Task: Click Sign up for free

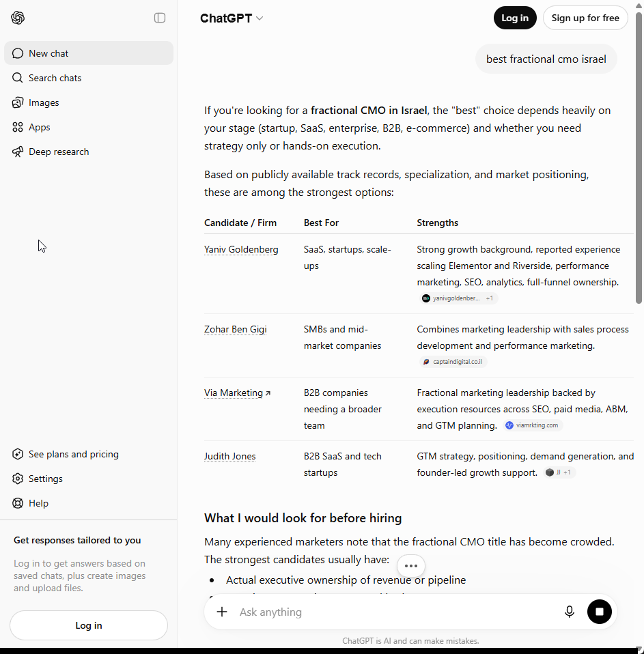Action: point(585,18)
